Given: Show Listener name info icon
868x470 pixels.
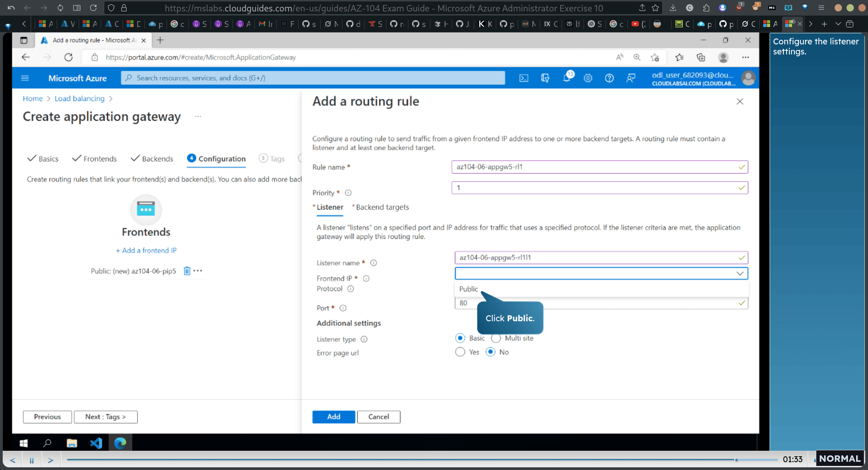Looking at the screenshot, I should (x=373, y=263).
